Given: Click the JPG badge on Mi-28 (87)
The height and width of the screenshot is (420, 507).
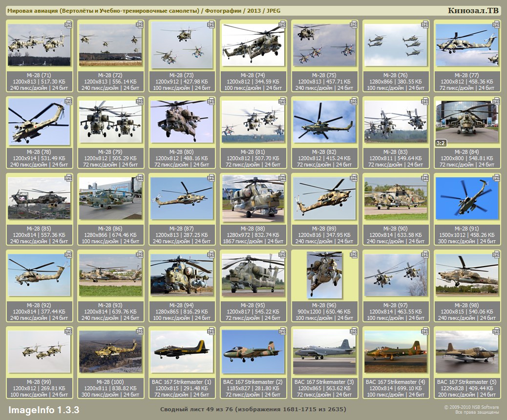Looking at the screenshot, I should (x=211, y=178).
